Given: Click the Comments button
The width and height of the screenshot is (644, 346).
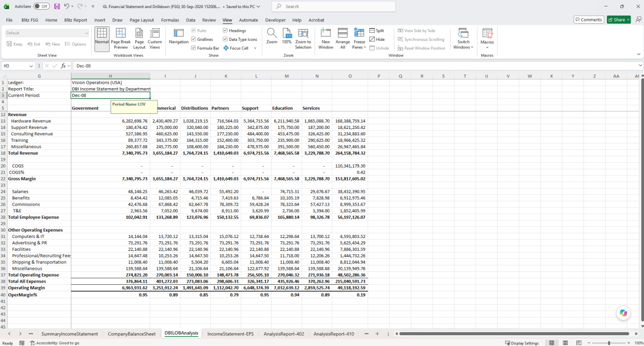Looking at the screenshot, I should (589, 20).
